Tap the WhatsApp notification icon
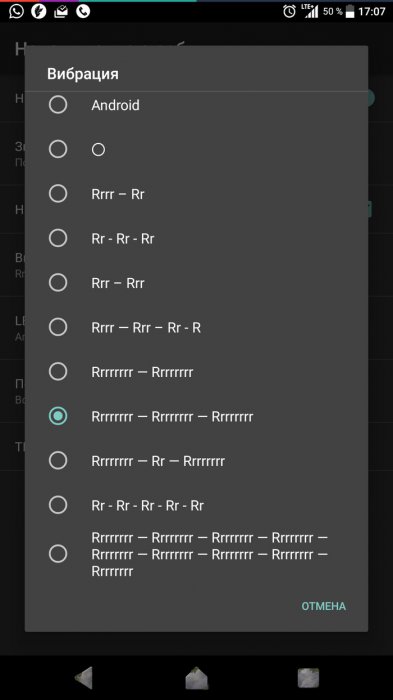The height and width of the screenshot is (700, 393). pyautogui.click(x=17, y=11)
